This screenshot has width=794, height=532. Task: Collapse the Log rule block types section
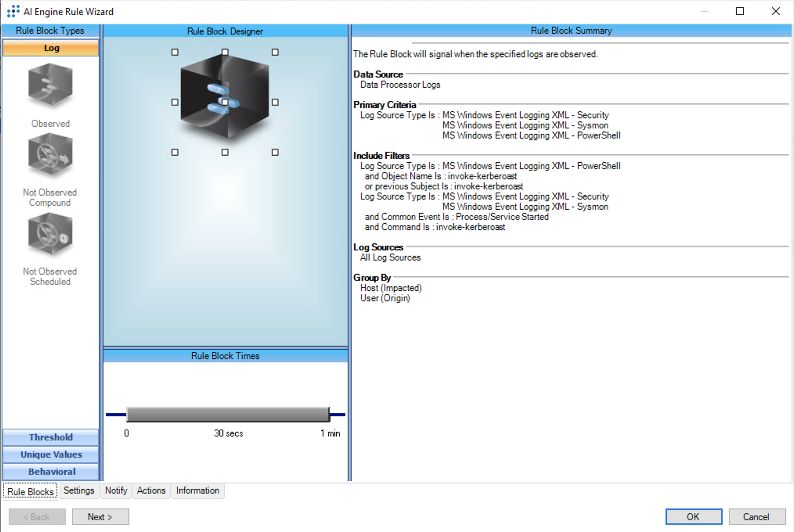pos(51,48)
